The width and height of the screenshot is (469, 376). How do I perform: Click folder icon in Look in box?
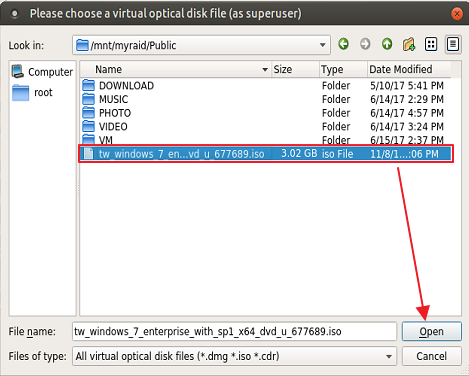coord(82,45)
